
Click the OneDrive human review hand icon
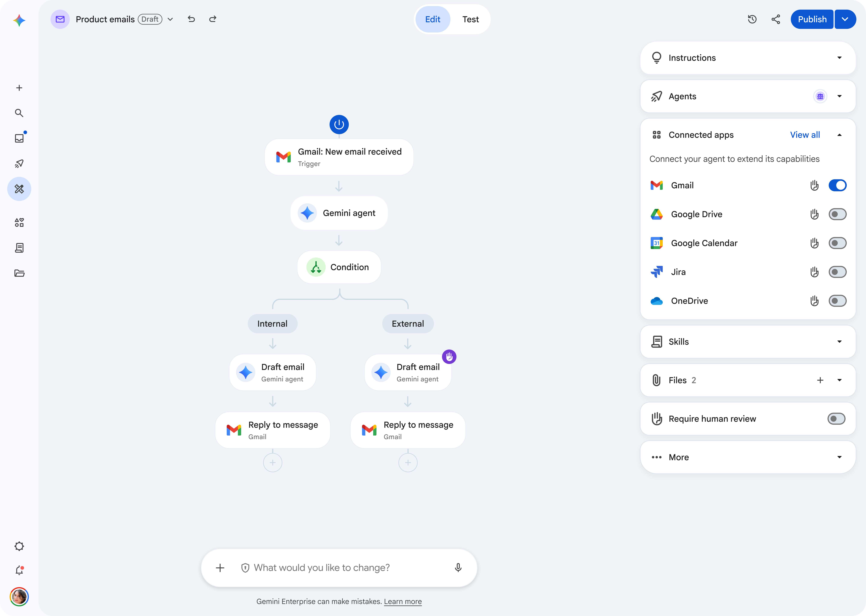coord(814,301)
